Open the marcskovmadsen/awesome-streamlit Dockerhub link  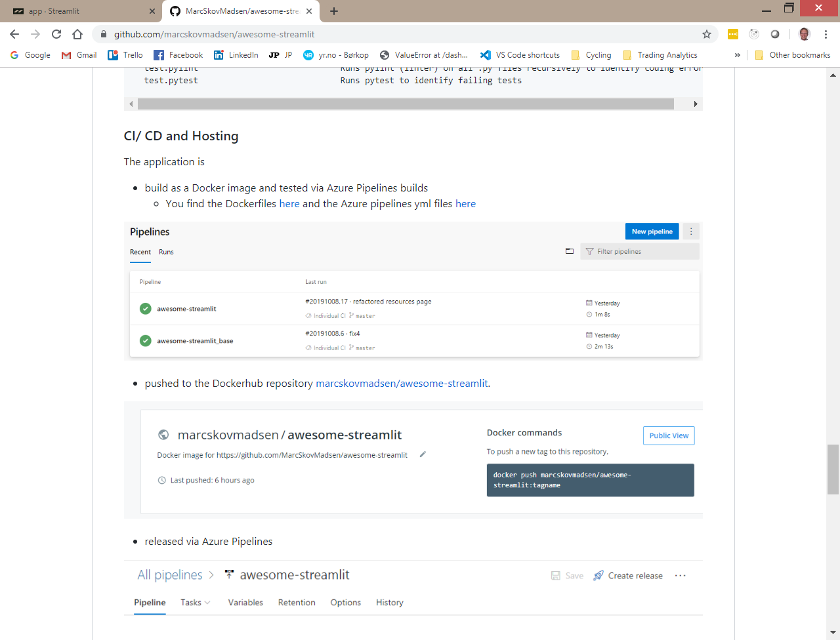pyautogui.click(x=402, y=384)
